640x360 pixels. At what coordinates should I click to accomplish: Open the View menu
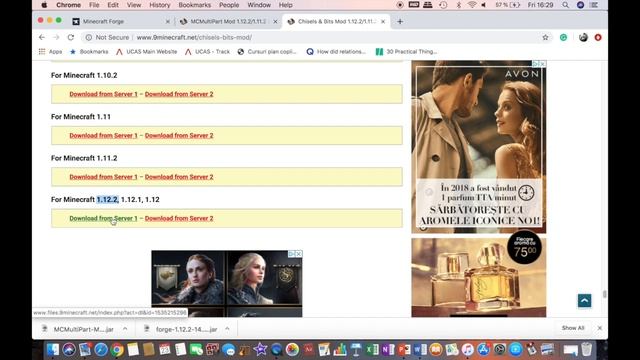(x=133, y=5)
